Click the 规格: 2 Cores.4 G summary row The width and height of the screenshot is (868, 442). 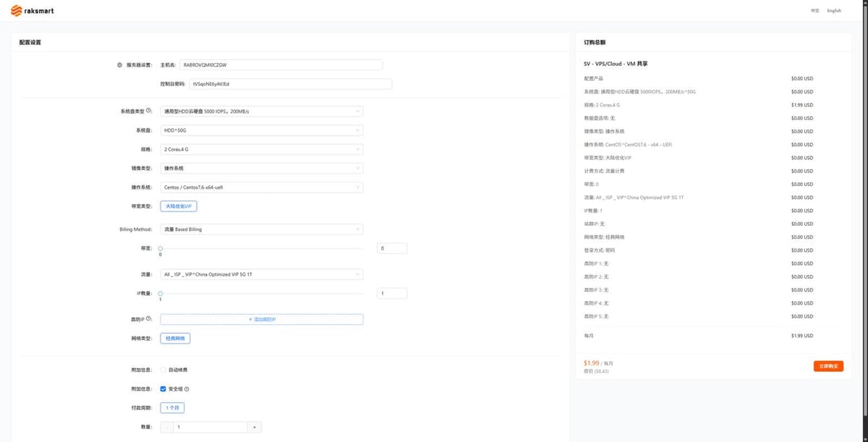click(699, 105)
